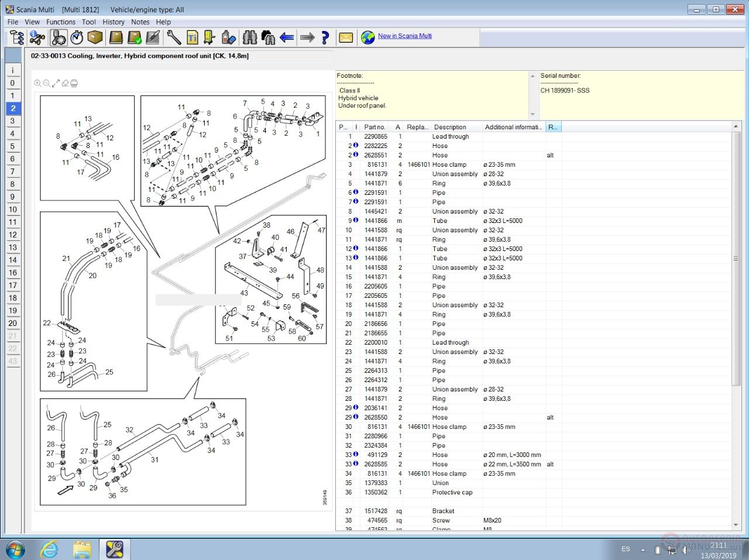Open the wrench tool icon
The height and width of the screenshot is (560, 749).
click(174, 38)
